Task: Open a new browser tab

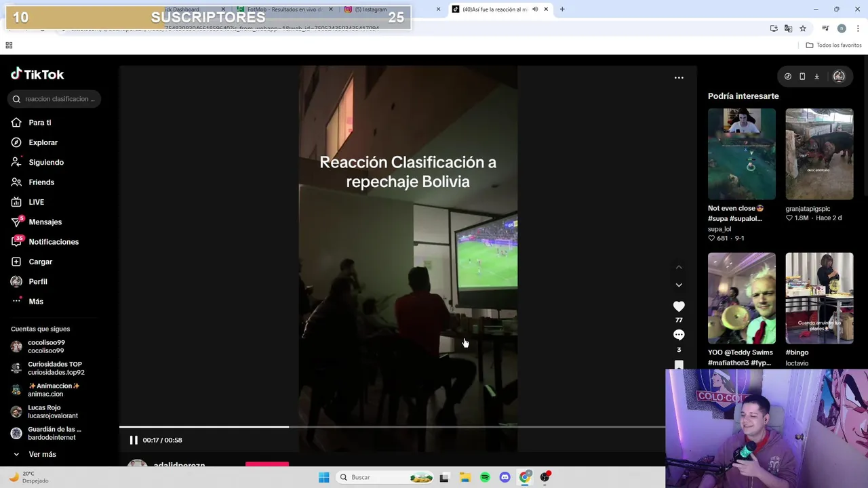Action: (562, 9)
